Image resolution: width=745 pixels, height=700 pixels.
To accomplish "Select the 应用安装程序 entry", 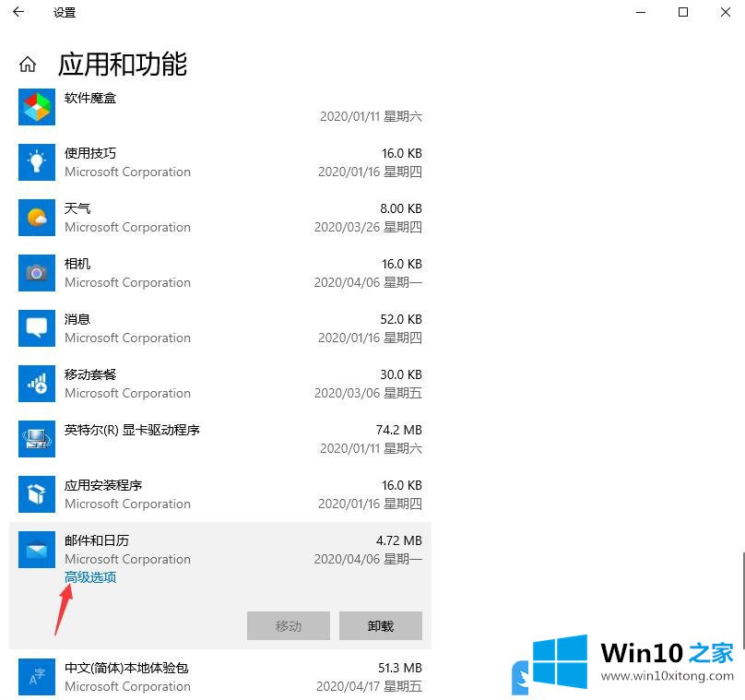I will [x=220, y=494].
